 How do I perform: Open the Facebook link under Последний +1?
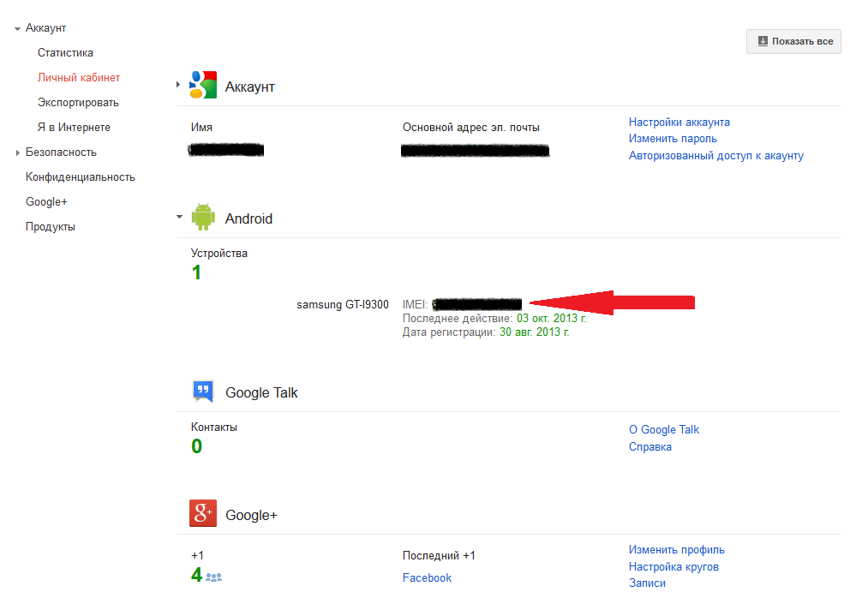pos(427,577)
